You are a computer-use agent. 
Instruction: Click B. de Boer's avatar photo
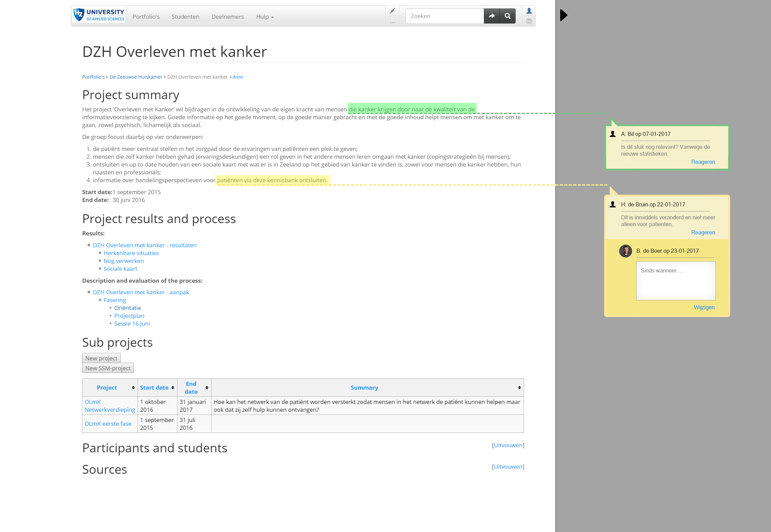(x=625, y=251)
